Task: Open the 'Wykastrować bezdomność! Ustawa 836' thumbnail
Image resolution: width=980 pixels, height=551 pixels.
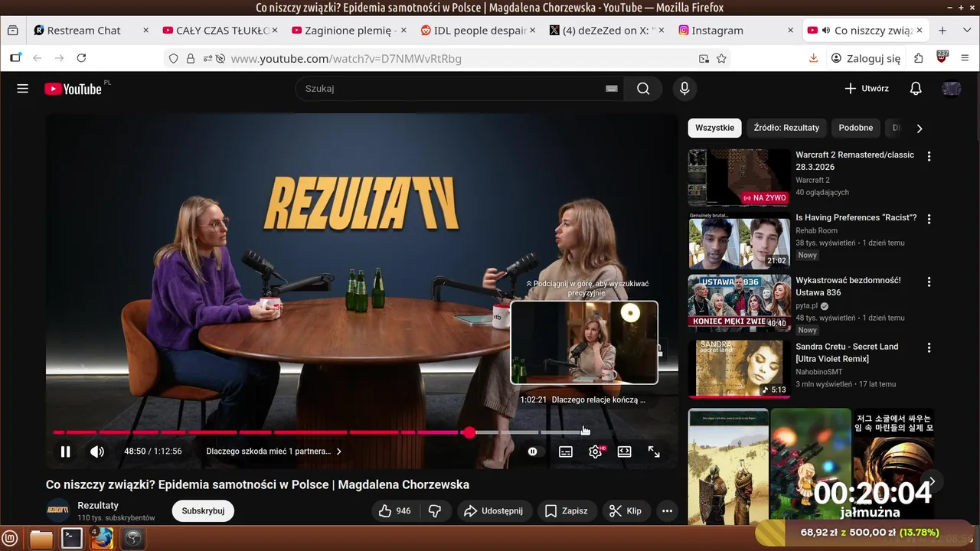Action: point(739,303)
